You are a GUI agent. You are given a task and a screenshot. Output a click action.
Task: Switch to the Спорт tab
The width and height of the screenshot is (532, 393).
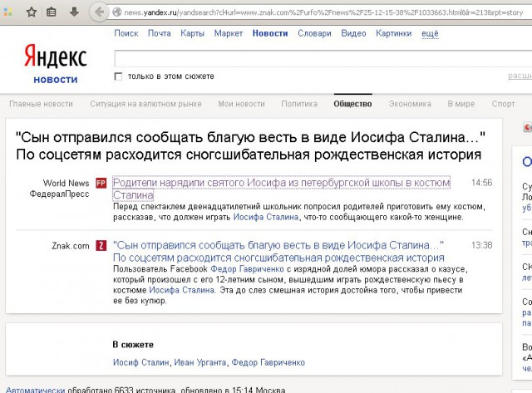pos(504,104)
